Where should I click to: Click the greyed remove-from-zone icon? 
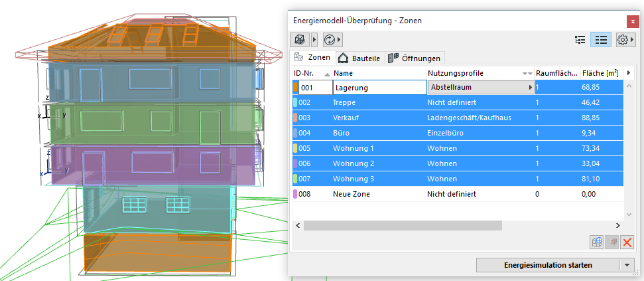tap(612, 242)
